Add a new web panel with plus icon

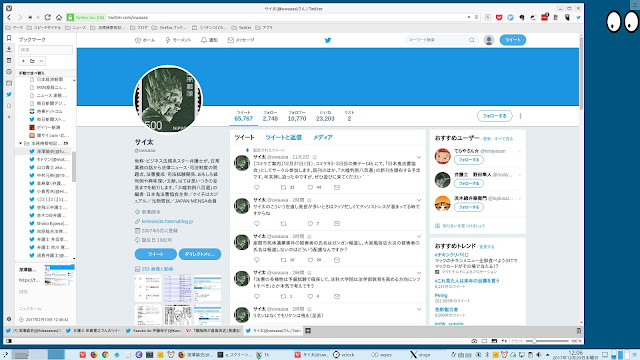pos(9,117)
